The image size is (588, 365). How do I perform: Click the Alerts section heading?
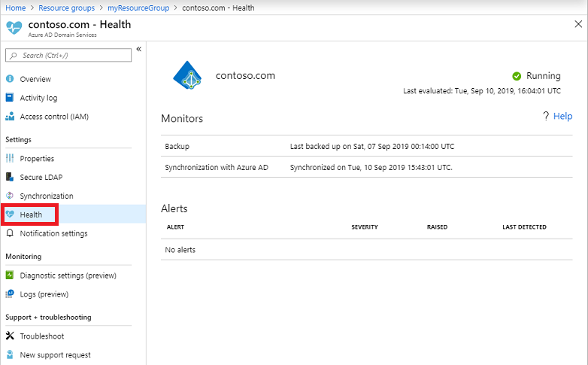174,208
